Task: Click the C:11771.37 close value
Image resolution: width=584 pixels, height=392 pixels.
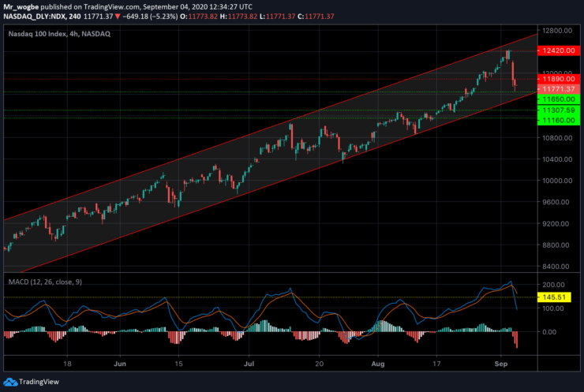Action: coord(316,17)
